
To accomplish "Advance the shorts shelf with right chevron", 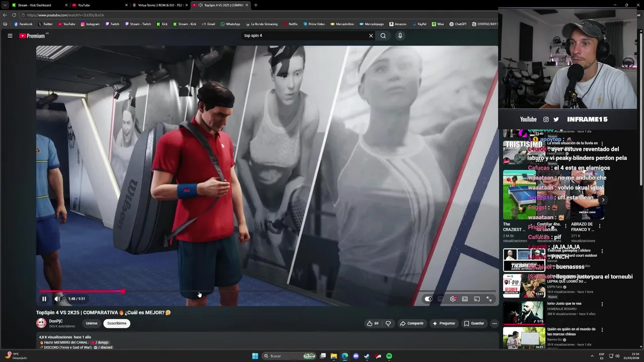I will point(603,200).
